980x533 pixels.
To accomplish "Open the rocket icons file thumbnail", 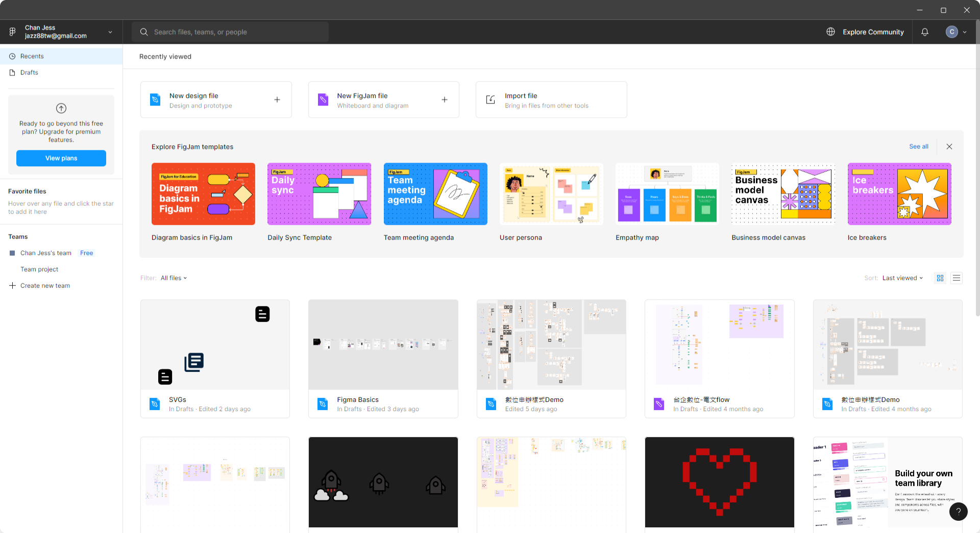I will tap(383, 482).
